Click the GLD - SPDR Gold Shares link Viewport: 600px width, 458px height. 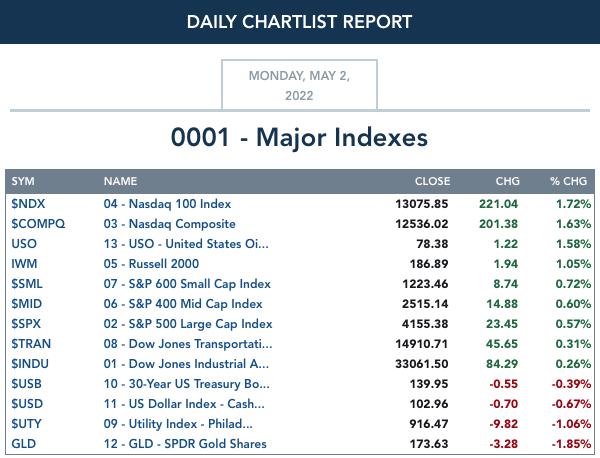[x=185, y=443]
